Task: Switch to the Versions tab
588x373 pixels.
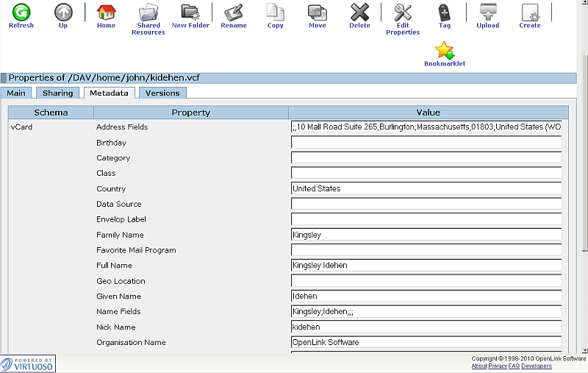Action: [162, 93]
